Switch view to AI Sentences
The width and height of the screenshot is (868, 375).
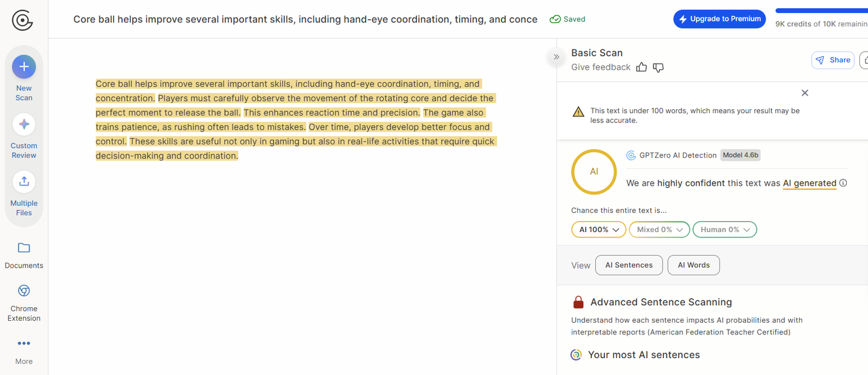[x=629, y=265]
